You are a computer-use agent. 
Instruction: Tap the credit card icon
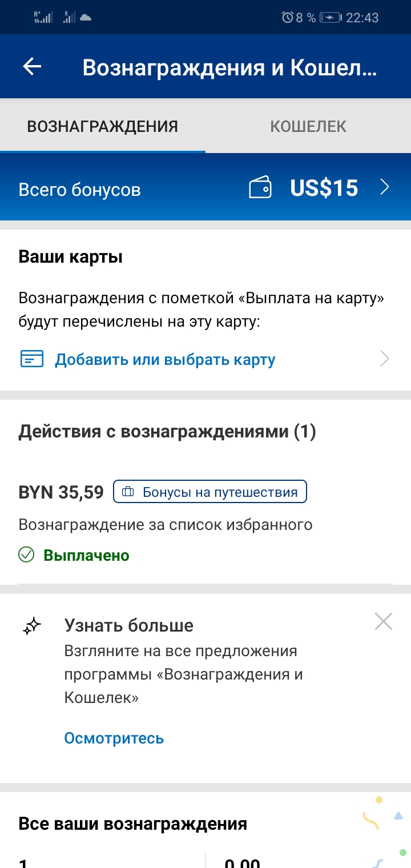click(x=32, y=359)
